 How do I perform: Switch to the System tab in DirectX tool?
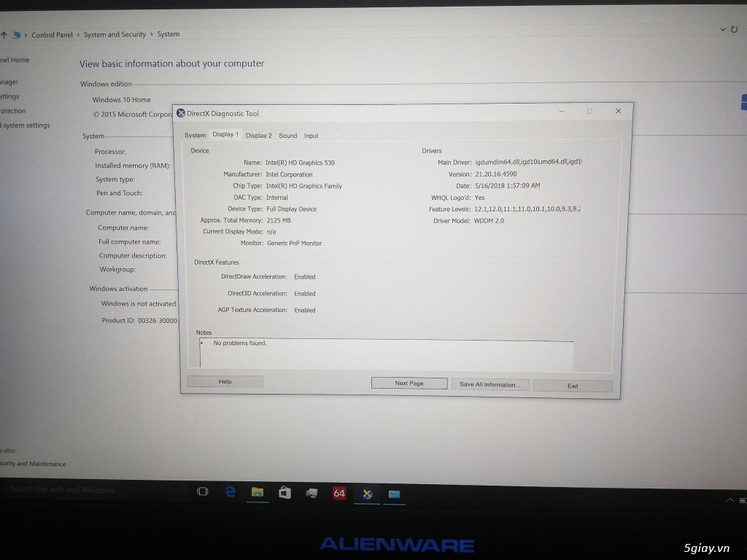(195, 135)
